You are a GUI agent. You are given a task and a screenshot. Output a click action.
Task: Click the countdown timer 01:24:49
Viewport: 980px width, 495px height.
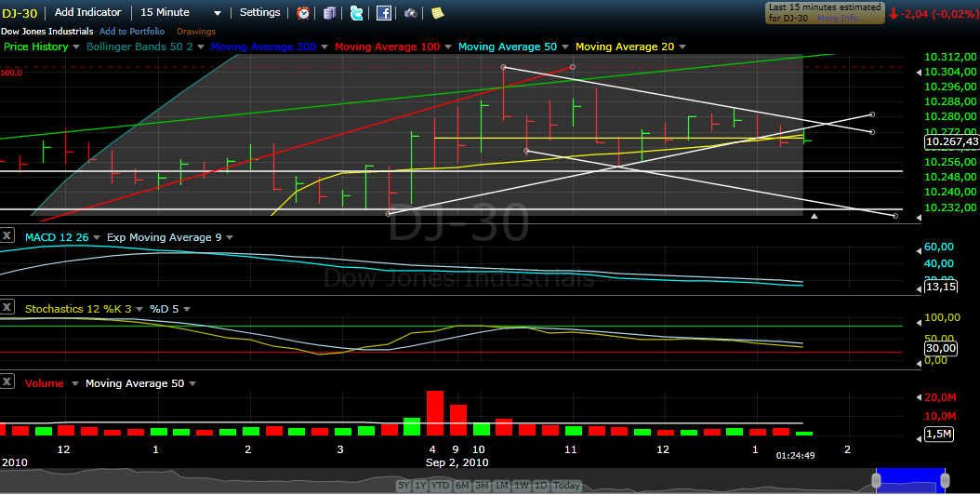point(796,456)
